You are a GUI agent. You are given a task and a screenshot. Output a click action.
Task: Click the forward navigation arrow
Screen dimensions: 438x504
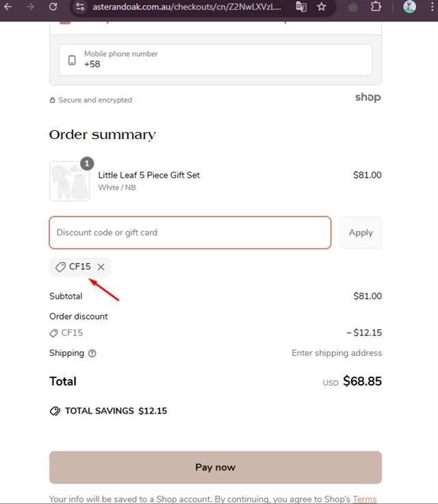pyautogui.click(x=30, y=7)
